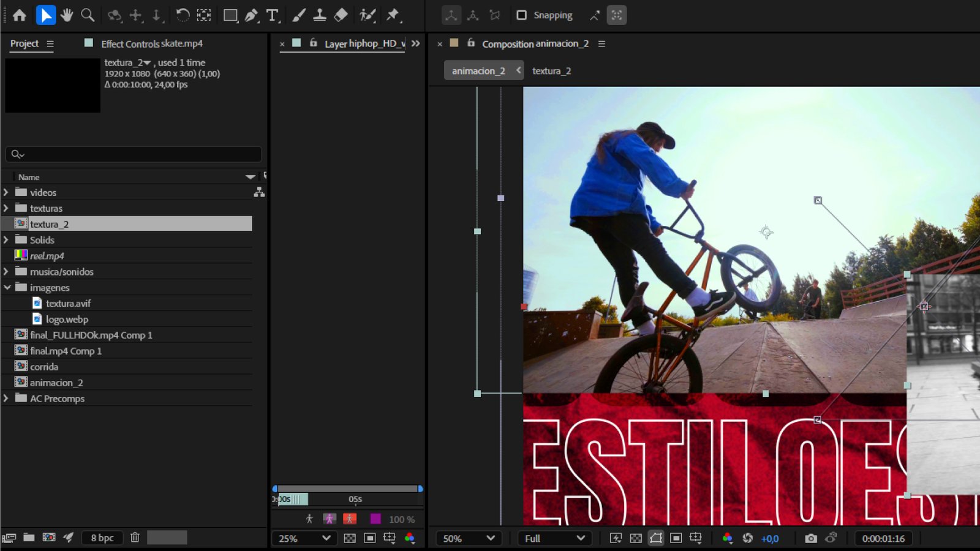Image resolution: width=980 pixels, height=551 pixels.
Task: Open the 50% magnification dropdown
Action: (469, 538)
